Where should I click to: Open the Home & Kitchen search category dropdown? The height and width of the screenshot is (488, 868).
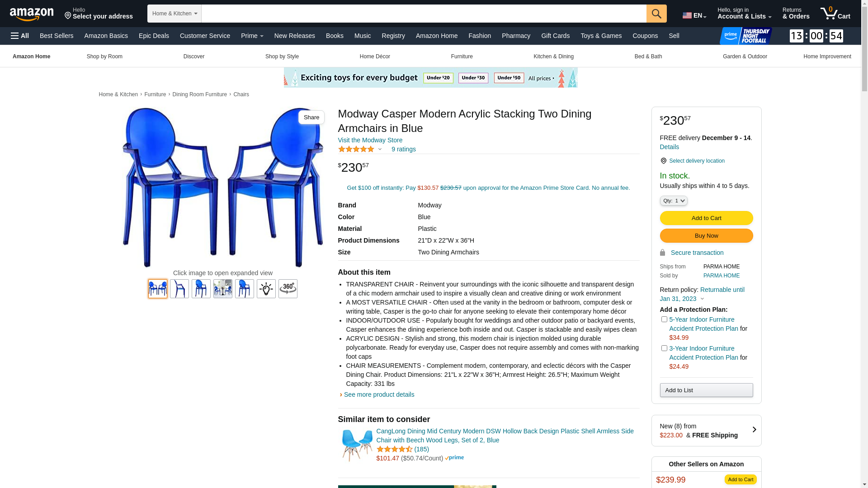point(175,14)
